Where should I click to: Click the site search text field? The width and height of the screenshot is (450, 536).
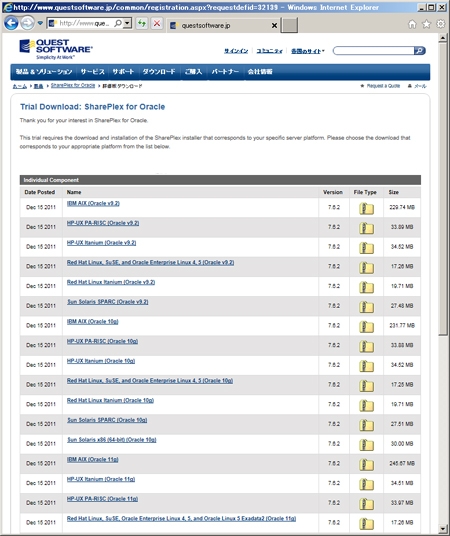tap(373, 51)
